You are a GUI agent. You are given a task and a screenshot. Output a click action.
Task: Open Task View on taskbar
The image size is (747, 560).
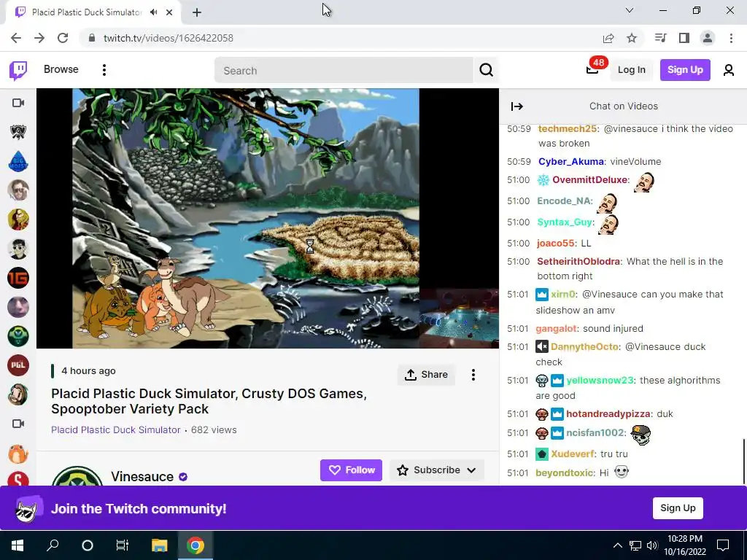click(123, 545)
